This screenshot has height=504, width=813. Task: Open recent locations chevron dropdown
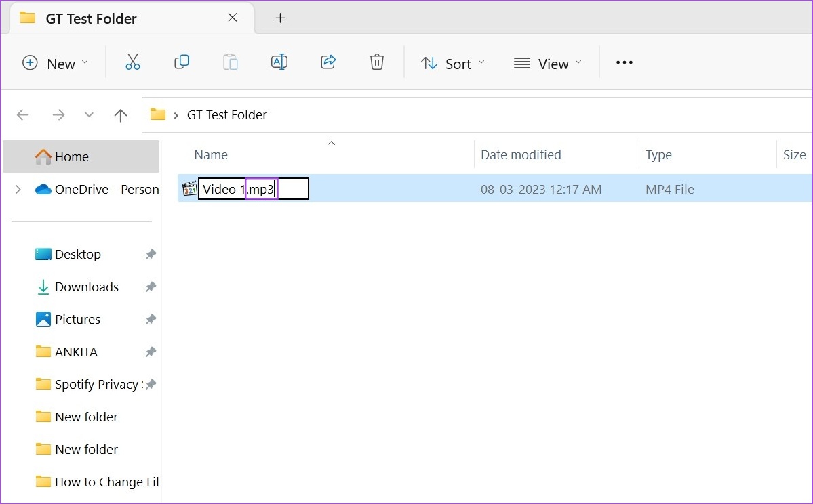tap(90, 114)
